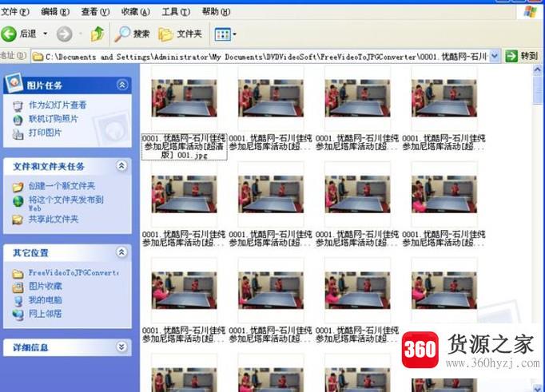
Task: Click the globe icon for publish to Web
Action: pos(18,200)
